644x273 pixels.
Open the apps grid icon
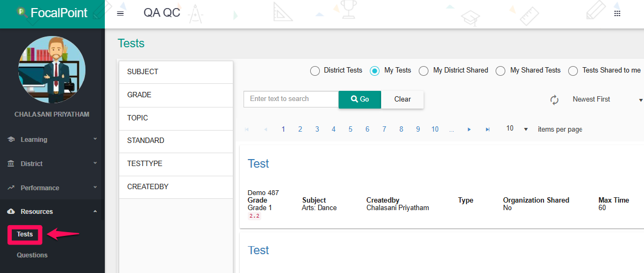point(617,13)
